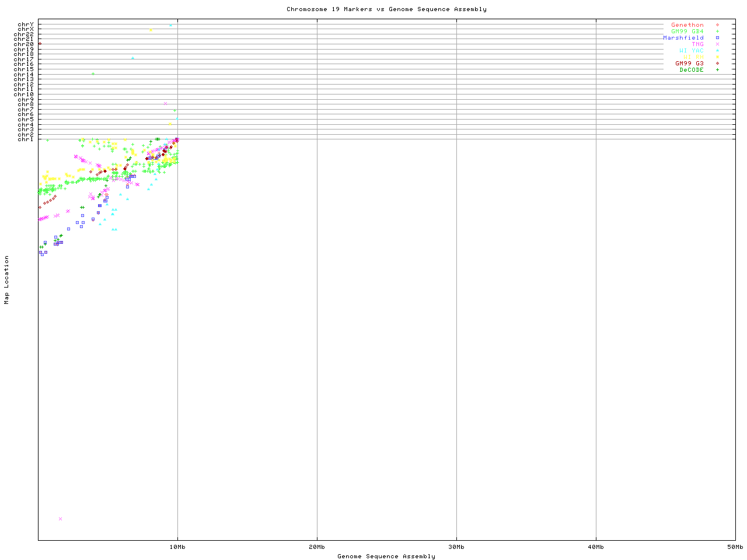This screenshot has width=747, height=560.
Task: Select the 40Mb x-axis tick label
Action: (596, 547)
